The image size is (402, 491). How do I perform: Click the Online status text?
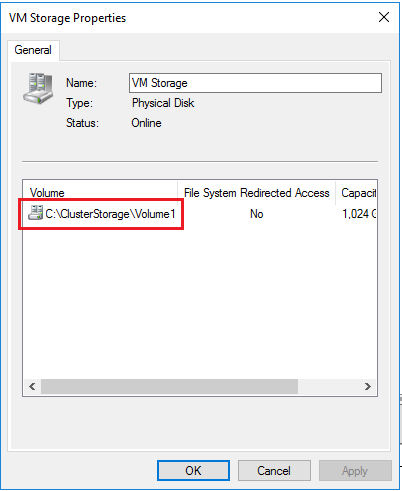pyautogui.click(x=146, y=123)
